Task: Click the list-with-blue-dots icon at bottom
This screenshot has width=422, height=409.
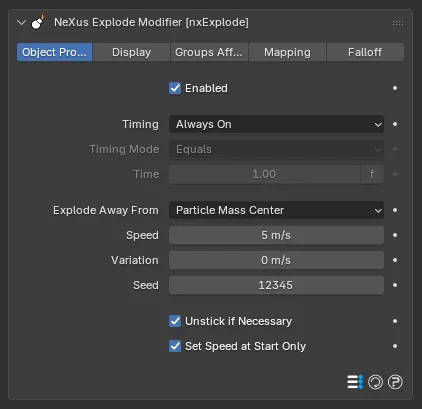Action: 355,382
